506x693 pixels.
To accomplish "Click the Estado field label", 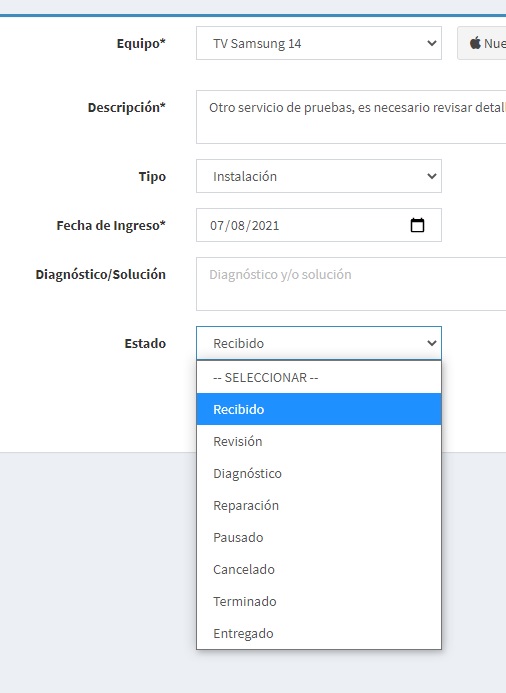I will (145, 343).
